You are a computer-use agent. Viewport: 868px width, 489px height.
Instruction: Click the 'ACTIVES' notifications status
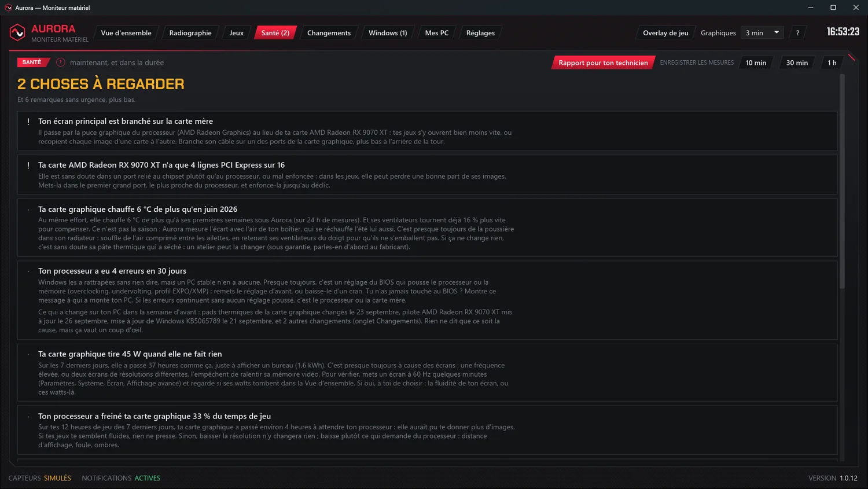pos(148,478)
